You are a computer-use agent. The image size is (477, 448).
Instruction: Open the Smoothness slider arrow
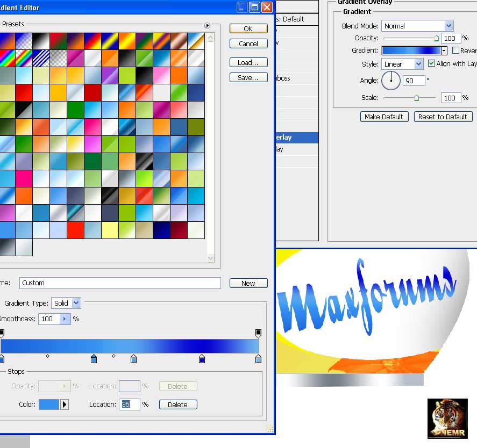pos(65,319)
